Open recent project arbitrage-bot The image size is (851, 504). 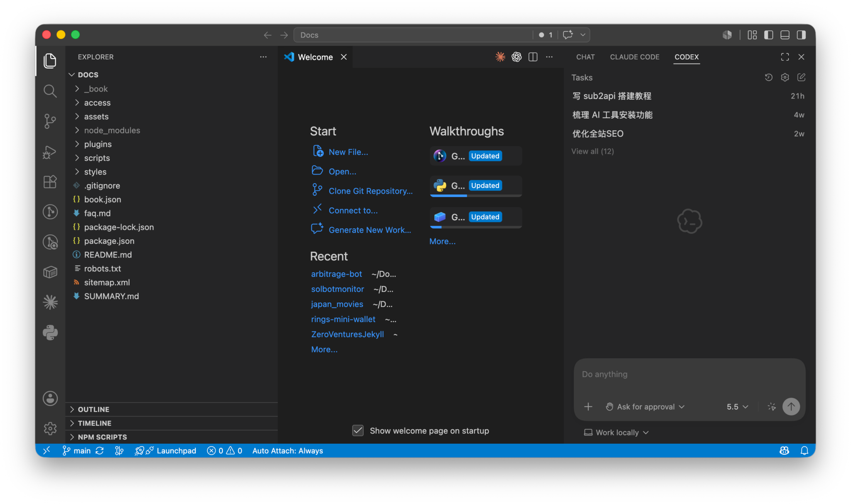tap(337, 274)
